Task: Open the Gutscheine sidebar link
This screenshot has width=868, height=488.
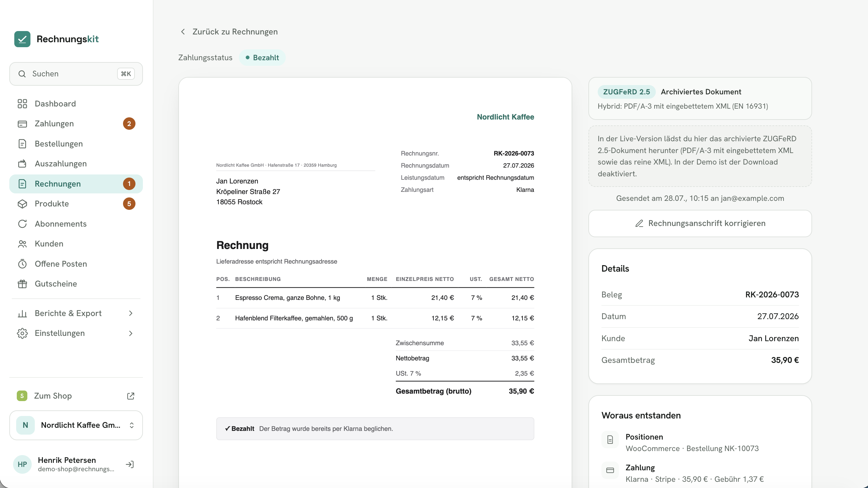Action: 76,284
